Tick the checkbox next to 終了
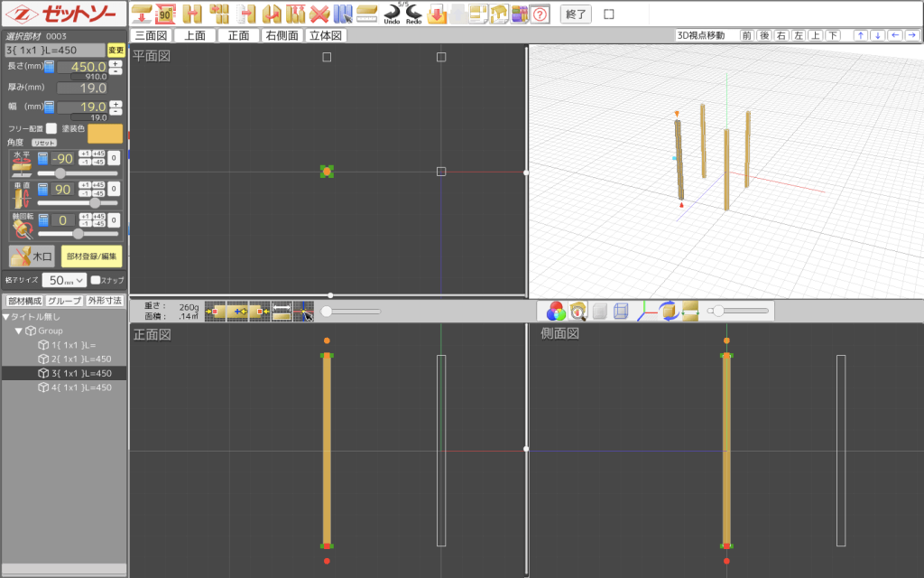The image size is (924, 578). coord(609,14)
